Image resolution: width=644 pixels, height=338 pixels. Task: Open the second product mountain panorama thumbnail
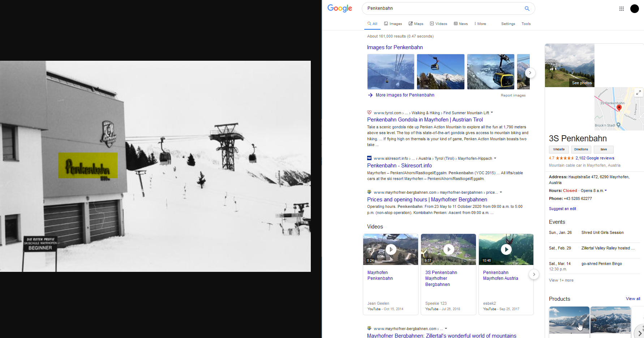[x=610, y=320]
